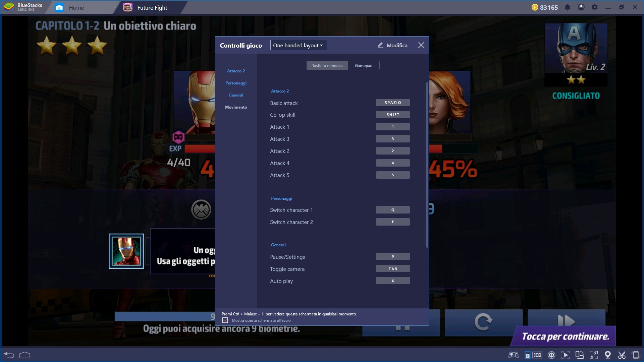Viewport: 644px width, 362px height.
Task: Jump to General section in sidebar
Action: click(236, 95)
